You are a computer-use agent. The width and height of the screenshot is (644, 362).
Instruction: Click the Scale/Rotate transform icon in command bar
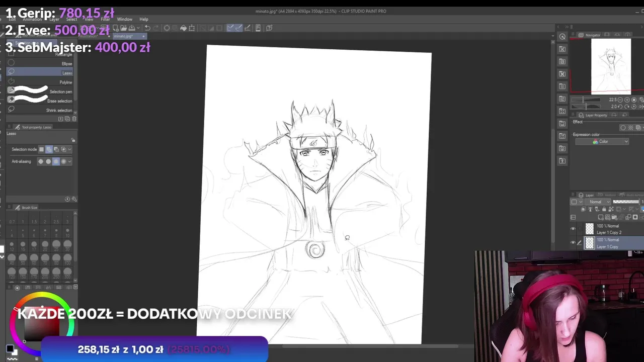tap(192, 28)
